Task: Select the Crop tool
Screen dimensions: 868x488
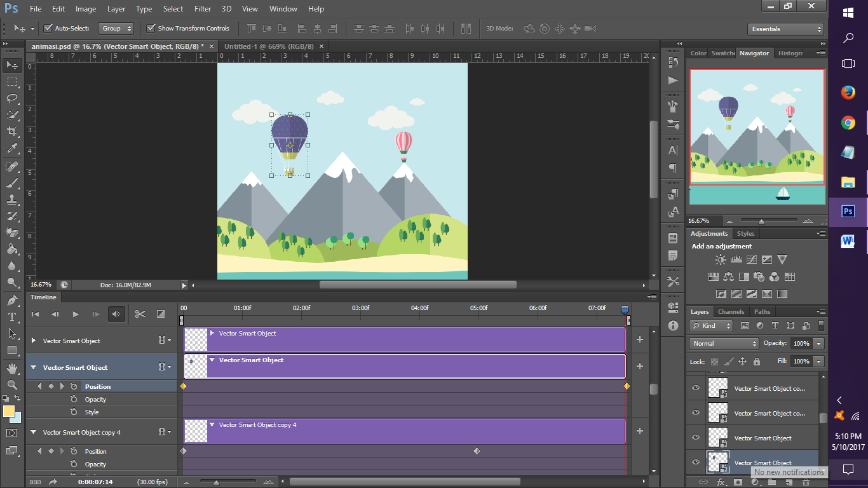Action: [x=12, y=132]
